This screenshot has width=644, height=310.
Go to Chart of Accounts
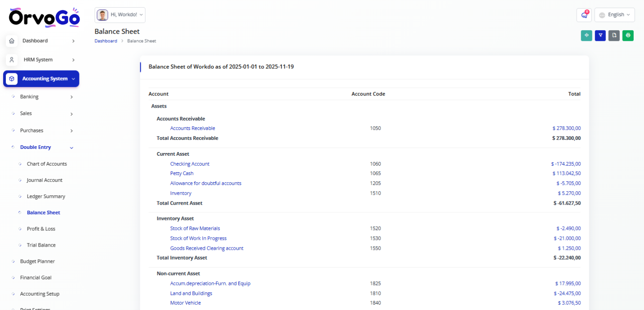click(x=47, y=164)
